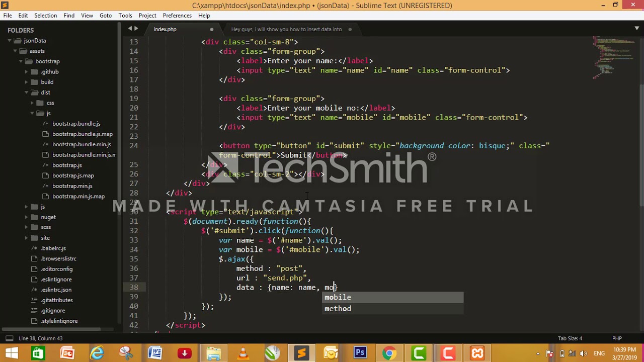644x362 pixels.
Task: Open the Tools menu
Action: [x=125, y=16]
